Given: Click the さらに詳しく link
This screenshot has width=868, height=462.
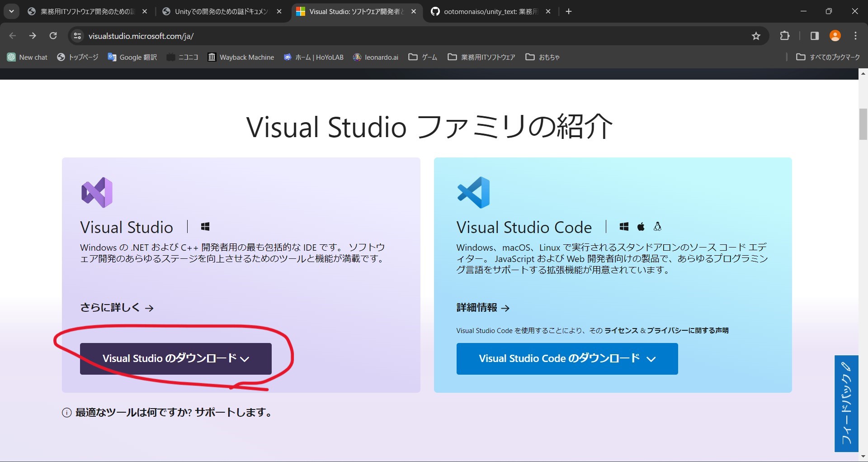Looking at the screenshot, I should click(x=117, y=308).
